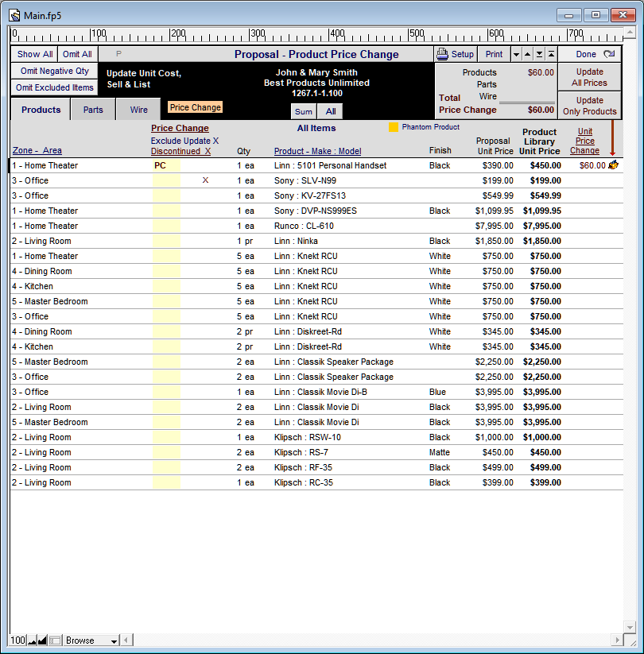The height and width of the screenshot is (654, 644).
Task: Click the Sony : SLV-N99 product name
Action: pyautogui.click(x=305, y=180)
